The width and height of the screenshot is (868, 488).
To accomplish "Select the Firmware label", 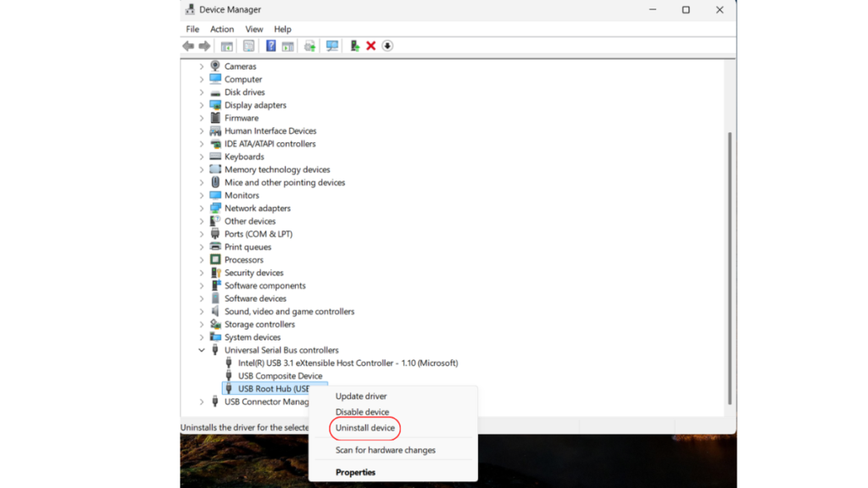I will coord(242,118).
